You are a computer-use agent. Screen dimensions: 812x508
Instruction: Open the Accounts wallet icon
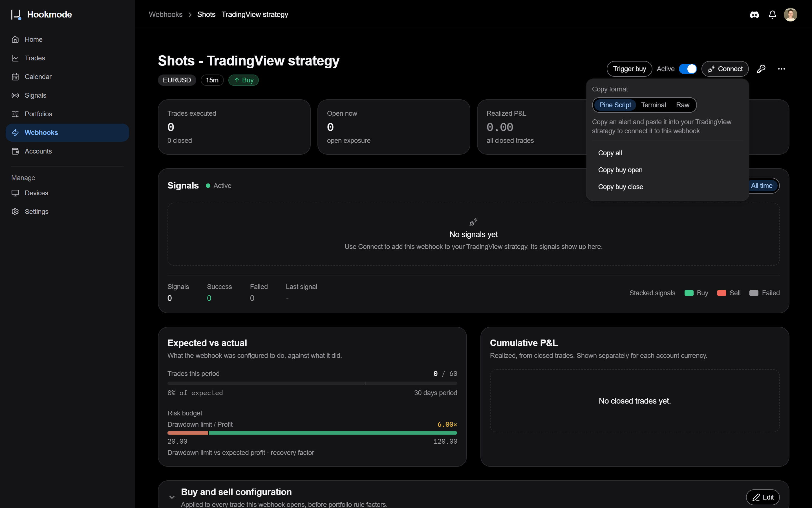coord(15,151)
